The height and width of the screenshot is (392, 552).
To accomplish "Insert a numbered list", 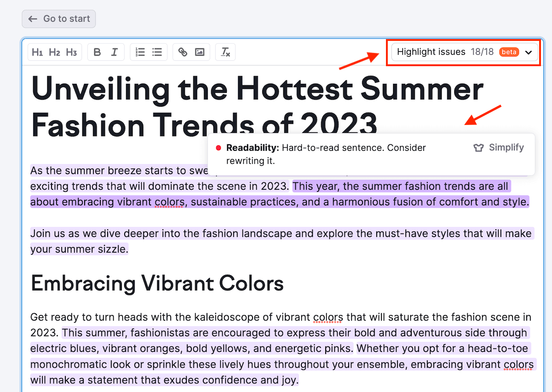I will (140, 52).
